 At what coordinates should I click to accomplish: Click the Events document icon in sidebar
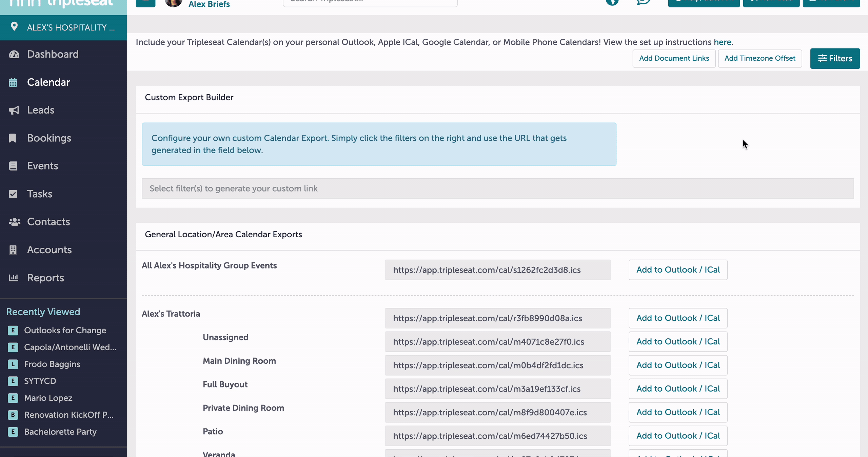point(13,166)
